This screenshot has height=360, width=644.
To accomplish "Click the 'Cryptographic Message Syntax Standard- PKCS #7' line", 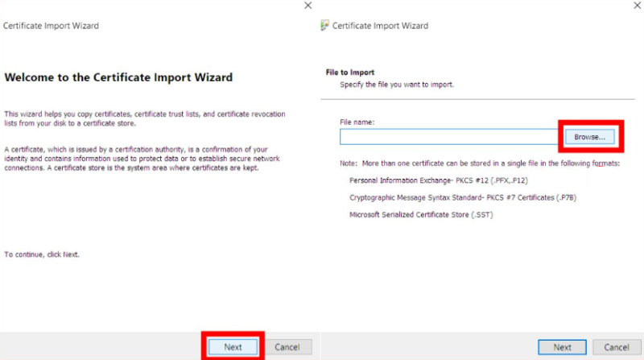I will pyautogui.click(x=463, y=197).
